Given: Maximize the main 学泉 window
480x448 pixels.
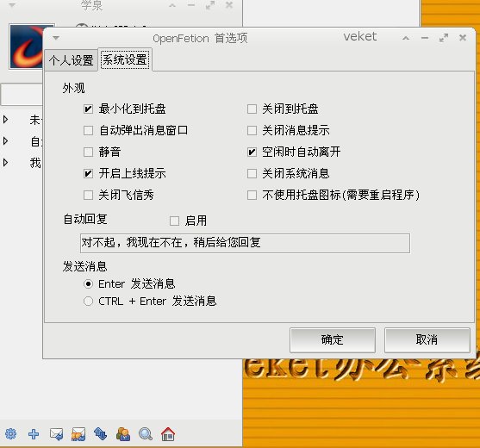Looking at the screenshot, I should pyautogui.click(x=210, y=5).
